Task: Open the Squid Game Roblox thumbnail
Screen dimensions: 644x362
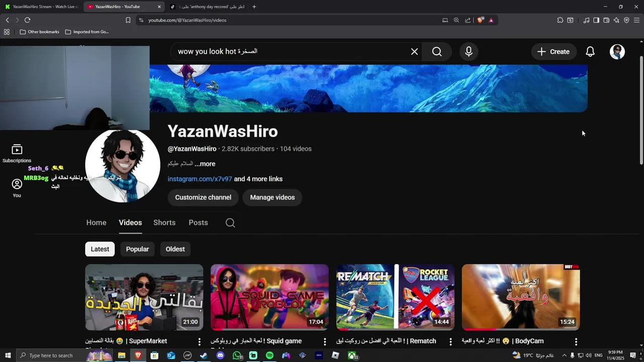Action: pos(270,297)
